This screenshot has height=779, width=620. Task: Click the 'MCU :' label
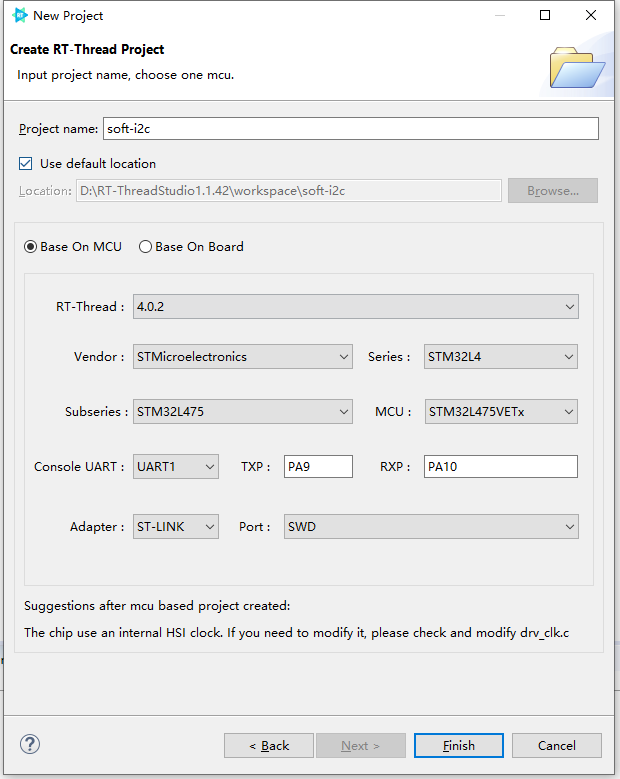coord(393,412)
